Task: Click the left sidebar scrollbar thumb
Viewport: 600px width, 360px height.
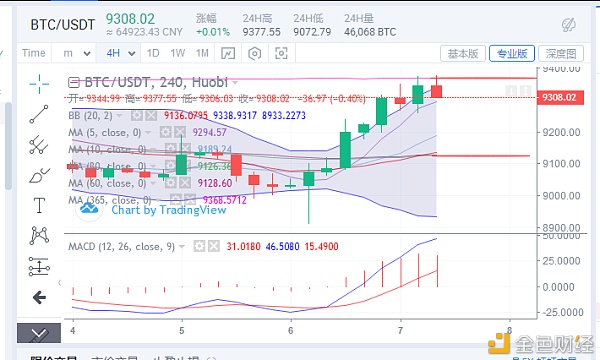Action: 8,146
